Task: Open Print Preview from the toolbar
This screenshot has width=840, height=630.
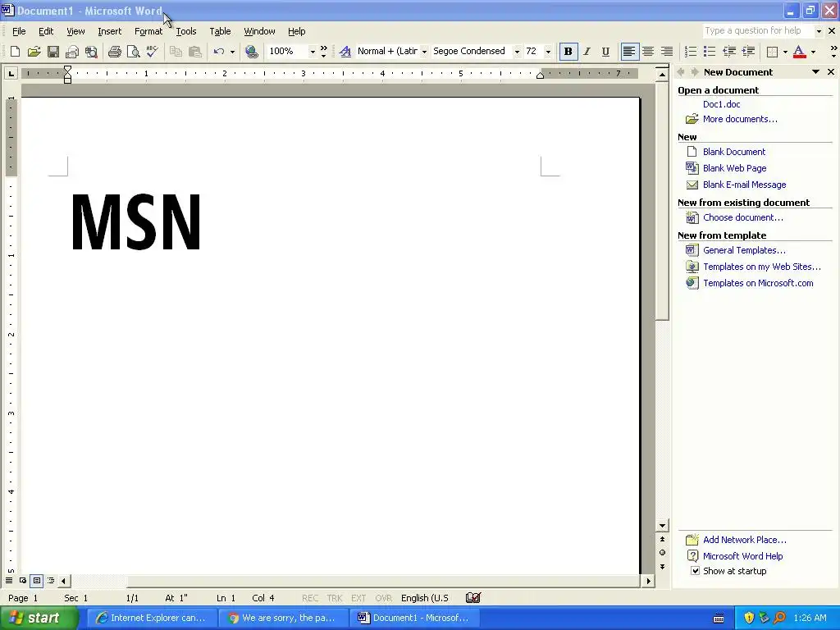Action: pos(133,52)
